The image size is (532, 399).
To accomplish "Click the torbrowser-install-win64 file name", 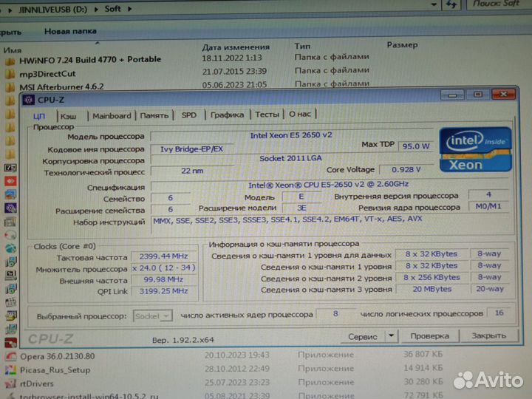I will coord(89,396).
